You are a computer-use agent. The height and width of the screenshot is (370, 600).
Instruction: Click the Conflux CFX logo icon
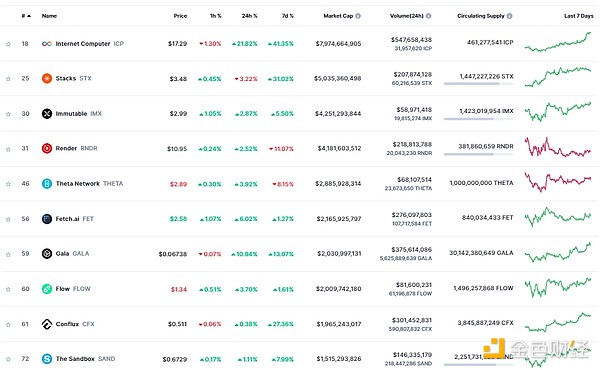[x=47, y=324]
